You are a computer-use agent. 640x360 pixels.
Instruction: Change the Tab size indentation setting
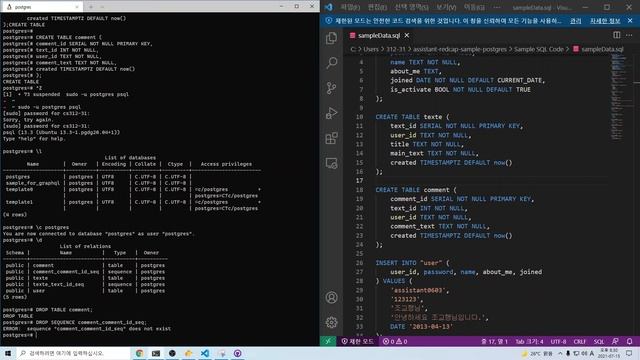529,341
